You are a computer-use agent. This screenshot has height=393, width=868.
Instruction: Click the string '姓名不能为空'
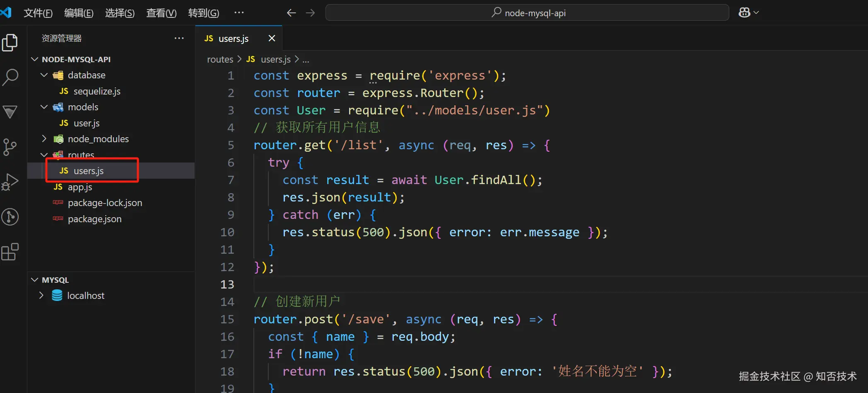pyautogui.click(x=598, y=371)
